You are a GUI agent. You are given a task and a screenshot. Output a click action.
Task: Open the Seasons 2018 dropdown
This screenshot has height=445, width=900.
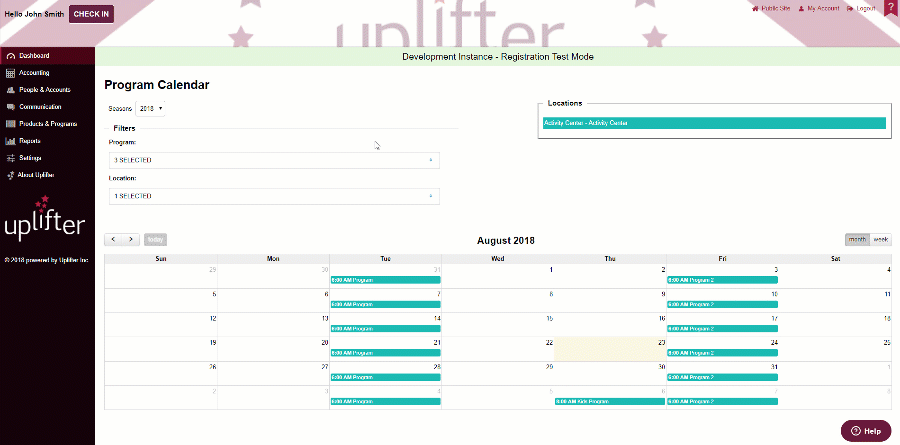point(151,108)
